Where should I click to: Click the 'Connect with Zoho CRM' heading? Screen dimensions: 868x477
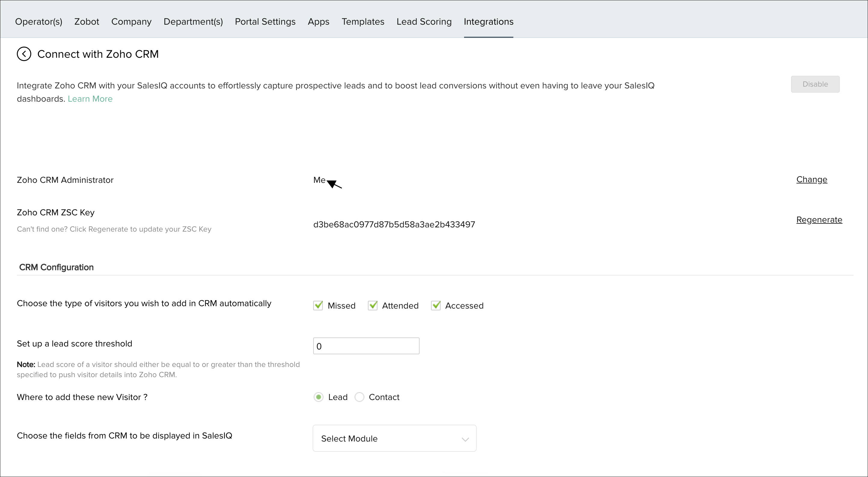tap(98, 54)
